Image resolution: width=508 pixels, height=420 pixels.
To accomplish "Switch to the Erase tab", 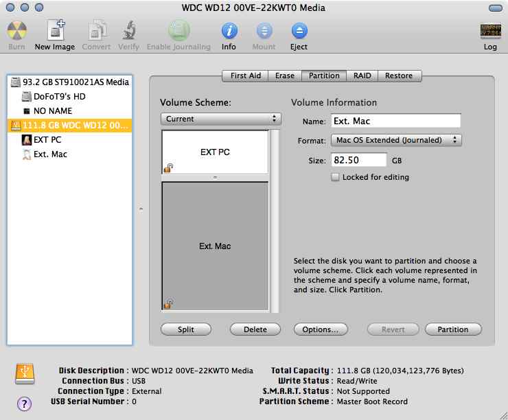I will pyautogui.click(x=285, y=75).
